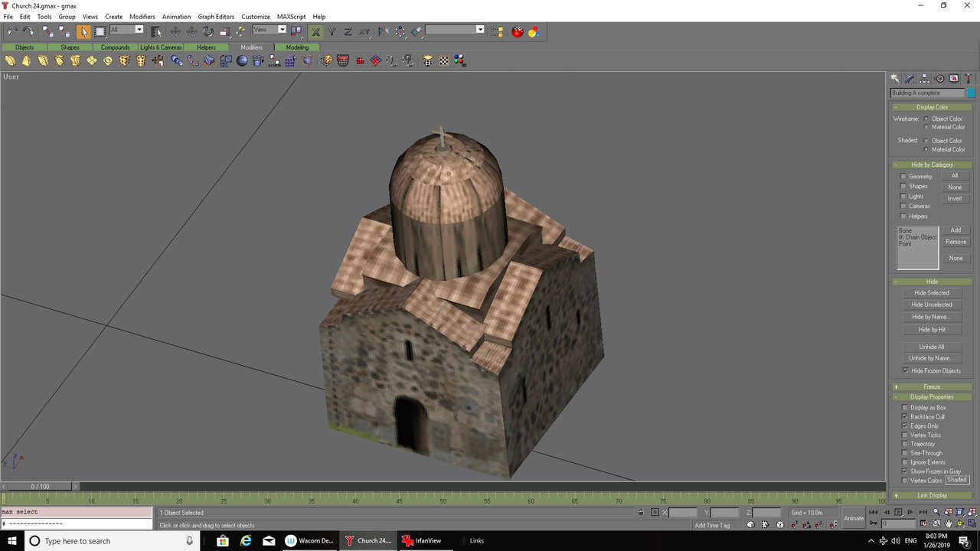Activate the Rotate tool in toolbar
980x551 pixels.
tap(208, 31)
